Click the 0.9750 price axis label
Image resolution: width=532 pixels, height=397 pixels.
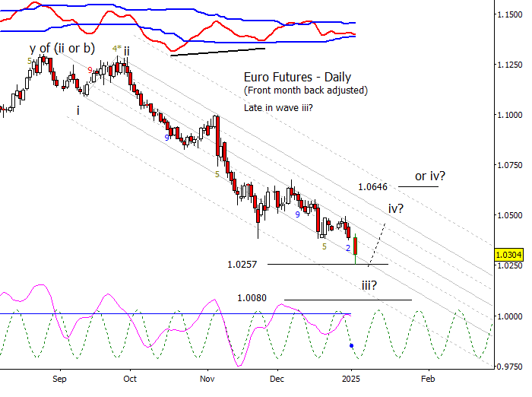coord(510,367)
